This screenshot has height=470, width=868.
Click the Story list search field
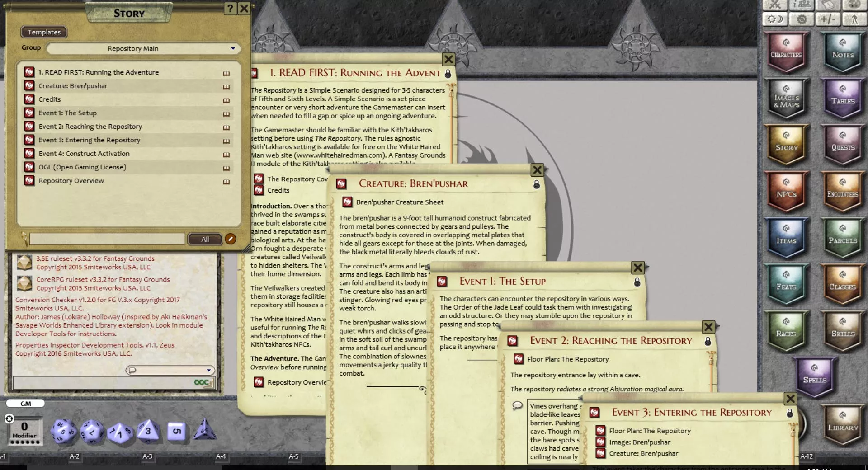tap(107, 239)
